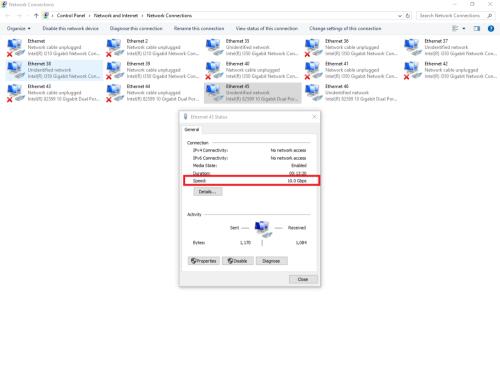Click the Disable button in status dialog
This screenshot has height=375, width=500.
click(238, 261)
